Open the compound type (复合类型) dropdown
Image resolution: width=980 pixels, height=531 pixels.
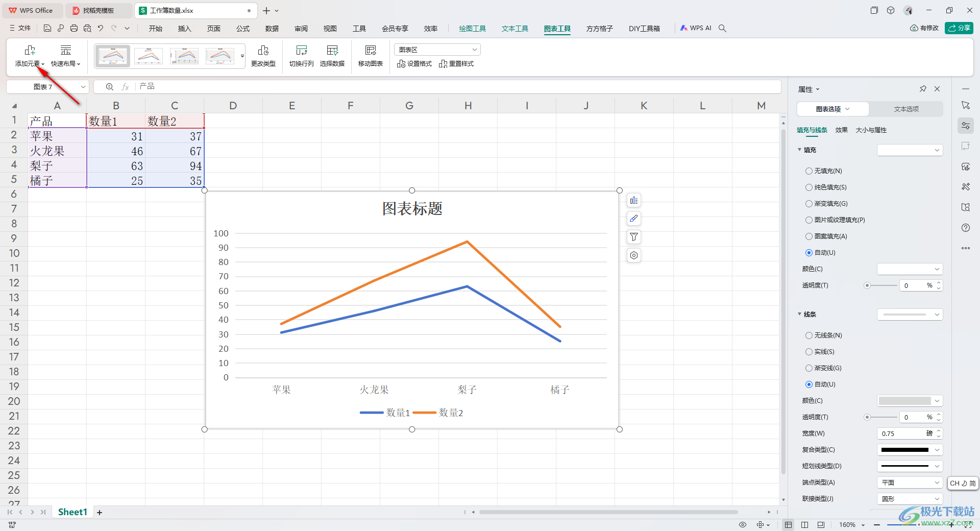pos(910,450)
